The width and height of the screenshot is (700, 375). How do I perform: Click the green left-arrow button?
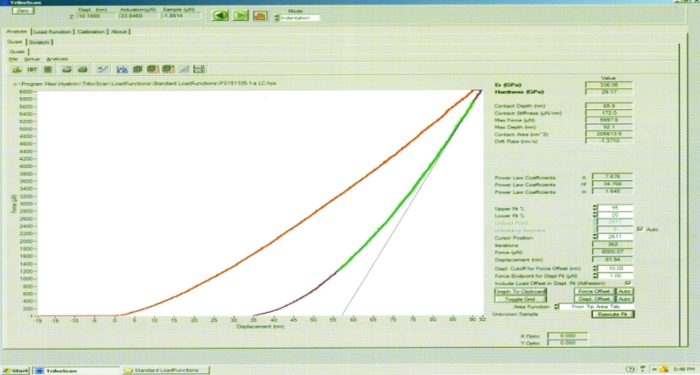point(220,16)
